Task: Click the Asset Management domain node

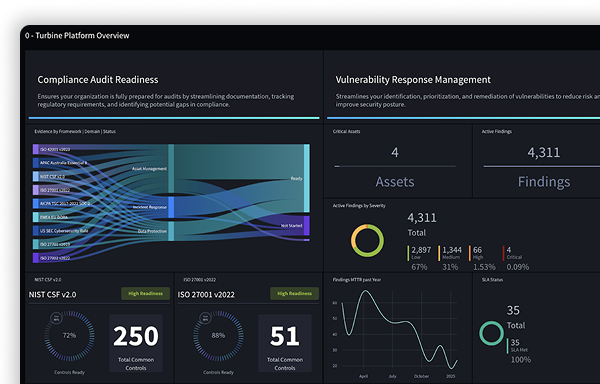Action: [171, 169]
